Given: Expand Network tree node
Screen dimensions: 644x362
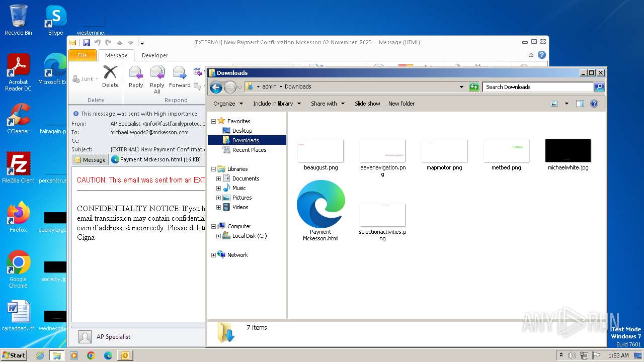Looking at the screenshot, I should 213,255.
